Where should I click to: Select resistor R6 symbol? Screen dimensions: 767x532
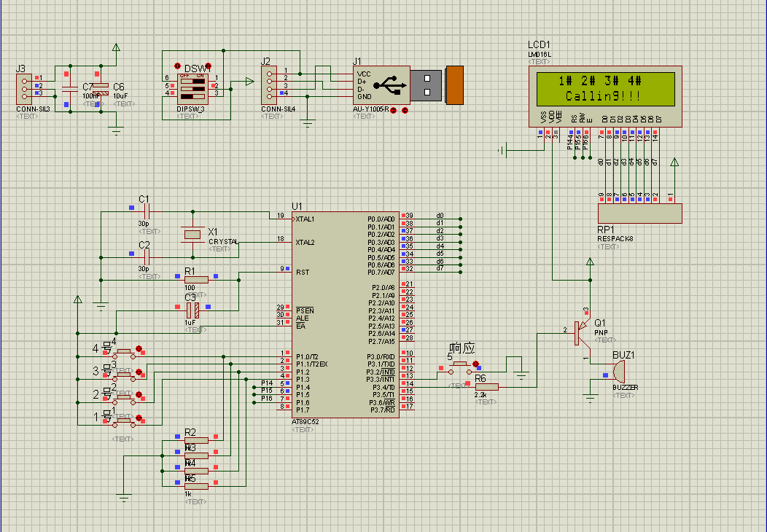coord(487,387)
